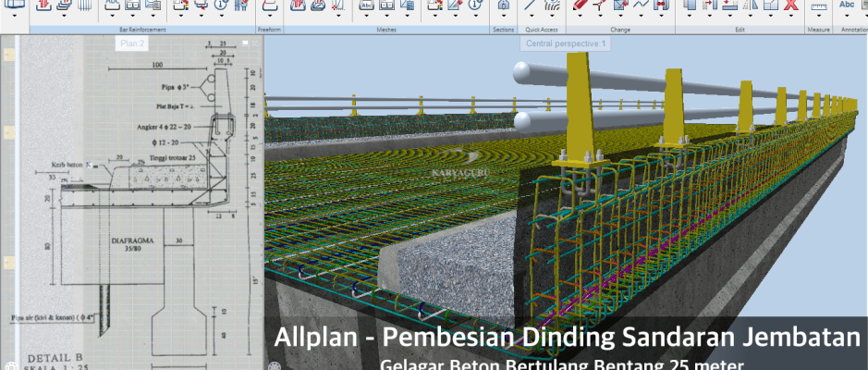Click the viewport options icon at bottom of perspective view
Screen dimensions: 868x370
point(273,366)
